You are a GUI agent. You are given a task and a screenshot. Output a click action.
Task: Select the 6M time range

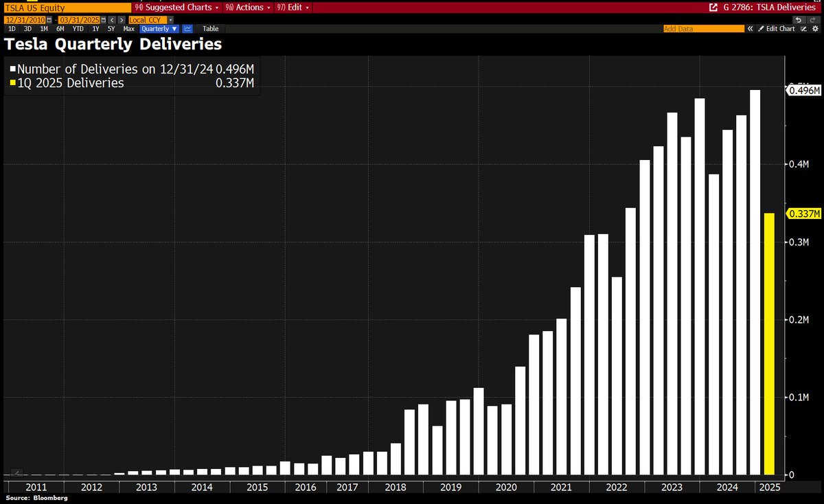[x=60, y=29]
